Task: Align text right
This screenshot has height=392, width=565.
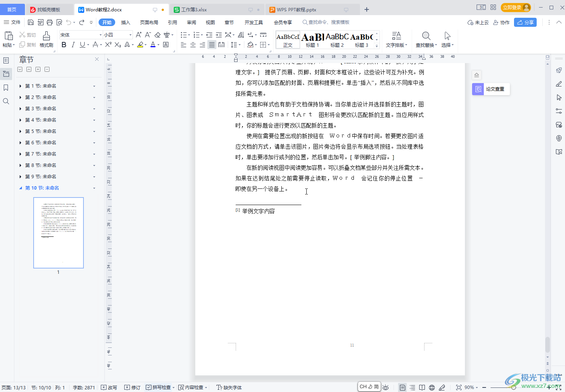Action: tap(202, 45)
